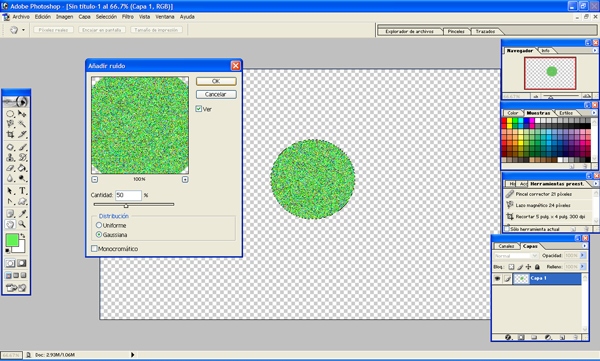Select the Zoom magnifier tool
The image size is (600, 361).
pyautogui.click(x=22, y=224)
